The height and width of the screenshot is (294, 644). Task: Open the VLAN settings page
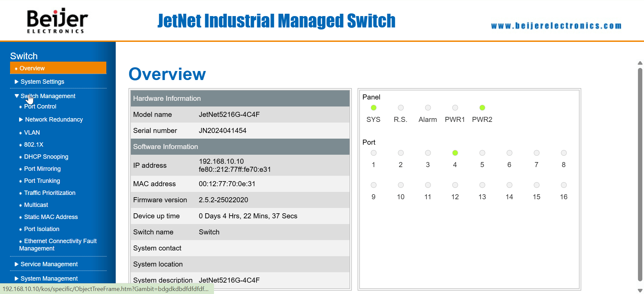tap(32, 133)
